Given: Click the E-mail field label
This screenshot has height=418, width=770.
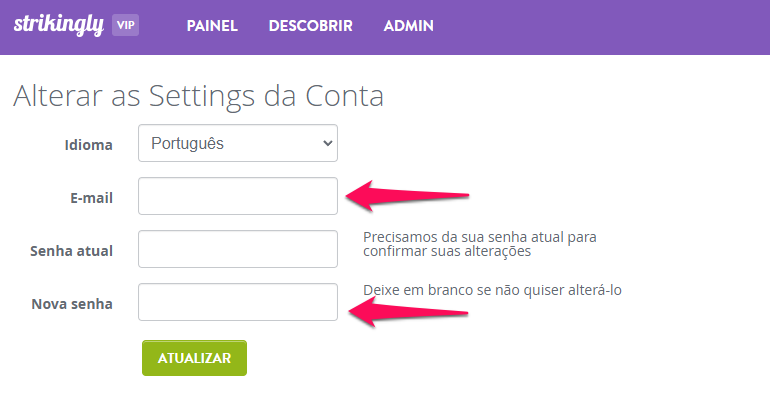Looking at the screenshot, I should pyautogui.click(x=91, y=198).
